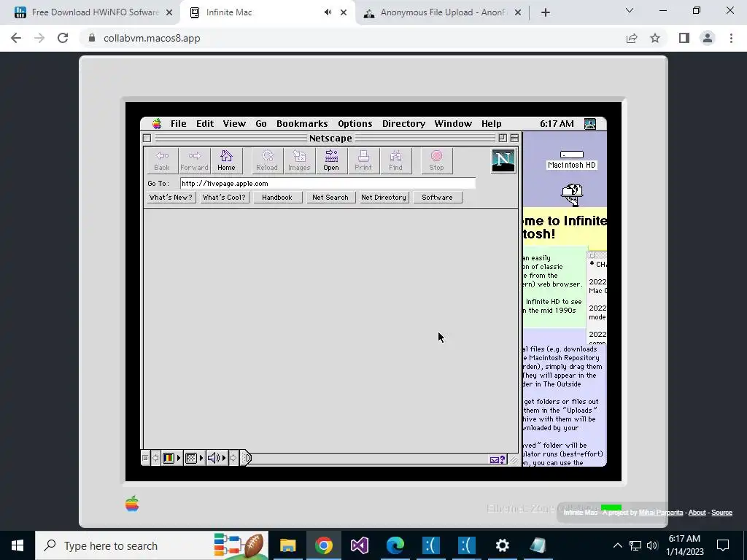This screenshot has height=560, width=747.
Task: Click the Stop loading button
Action: click(436, 160)
